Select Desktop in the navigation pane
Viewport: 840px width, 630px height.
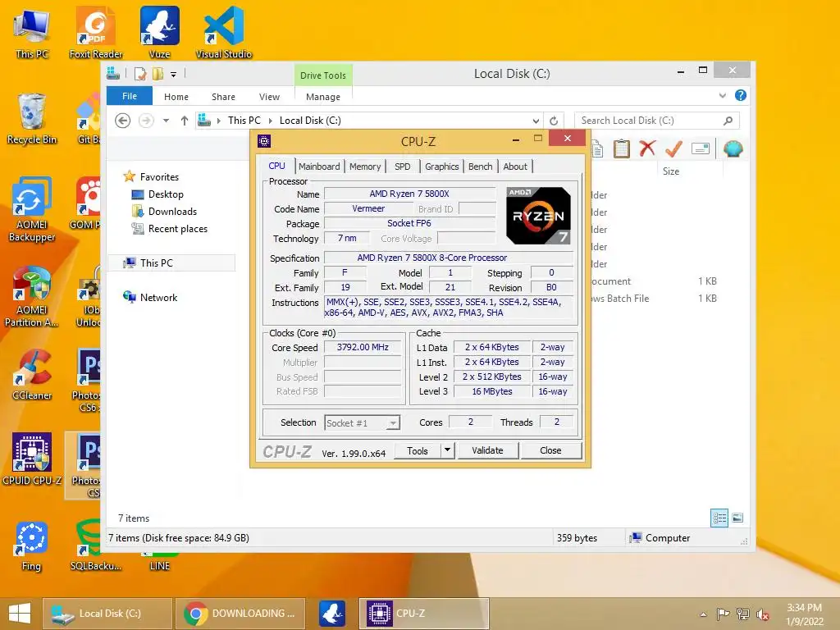pyautogui.click(x=166, y=194)
